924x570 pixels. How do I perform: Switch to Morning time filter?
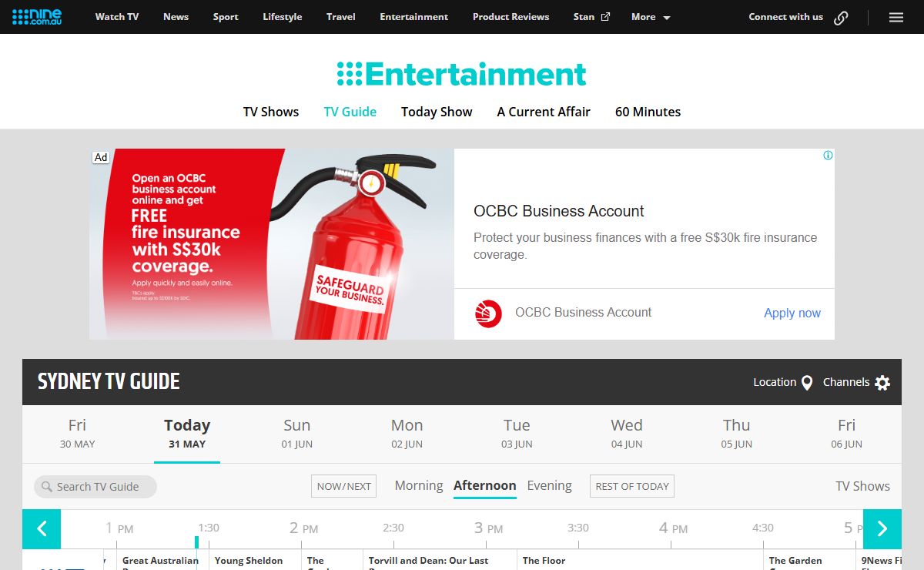(x=419, y=485)
